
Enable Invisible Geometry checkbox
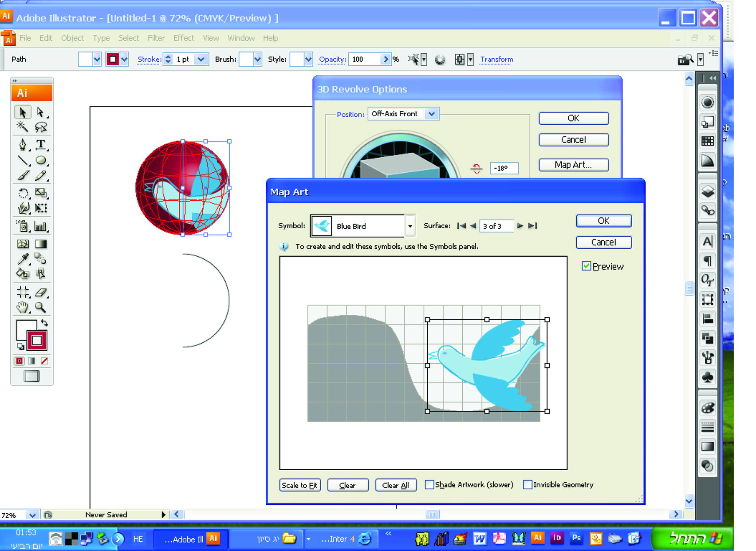(x=528, y=484)
